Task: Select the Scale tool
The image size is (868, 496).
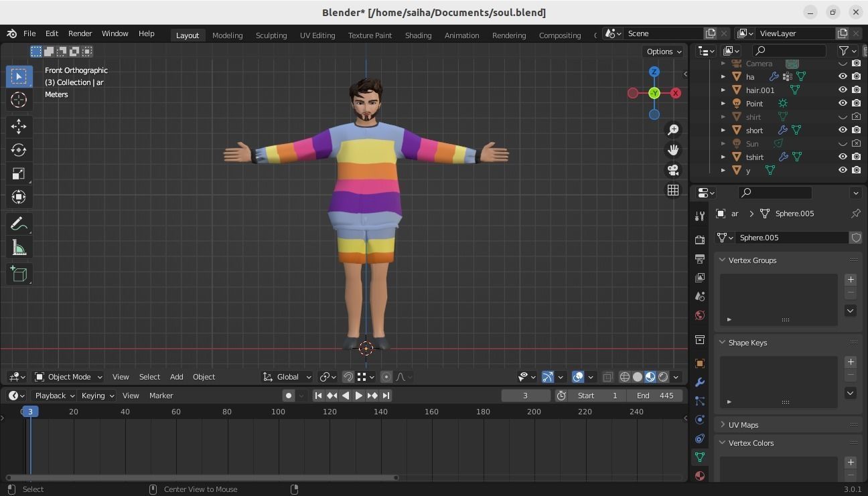Action: tap(19, 173)
